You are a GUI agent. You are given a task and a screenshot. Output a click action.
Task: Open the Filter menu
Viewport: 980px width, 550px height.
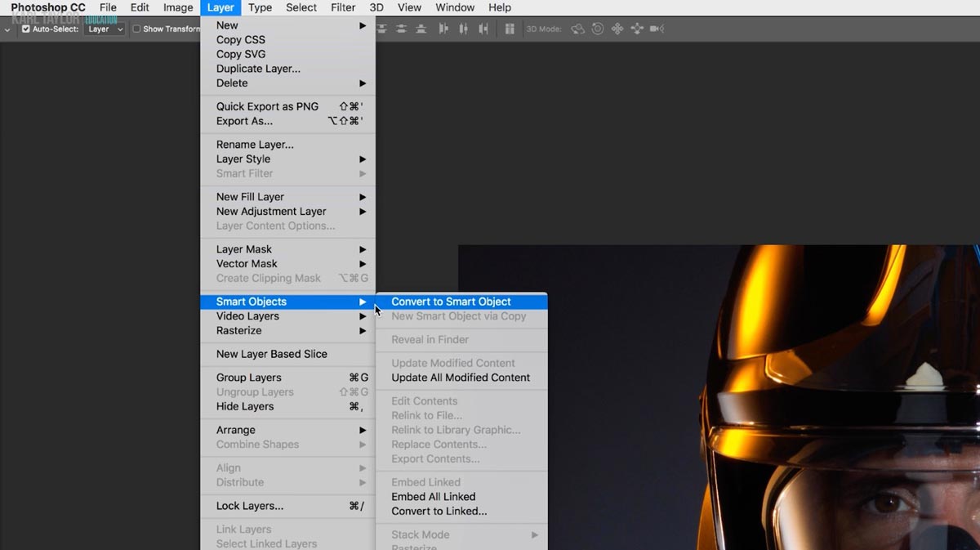point(342,7)
